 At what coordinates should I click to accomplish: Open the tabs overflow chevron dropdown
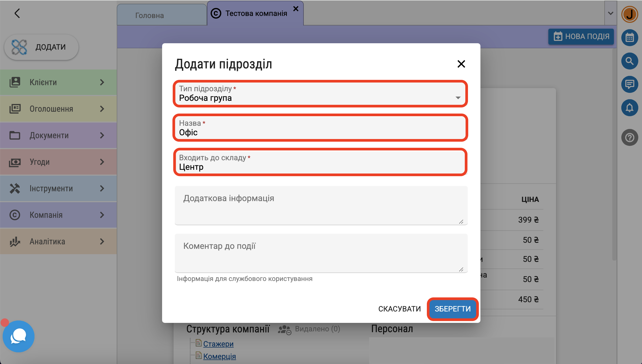(610, 13)
